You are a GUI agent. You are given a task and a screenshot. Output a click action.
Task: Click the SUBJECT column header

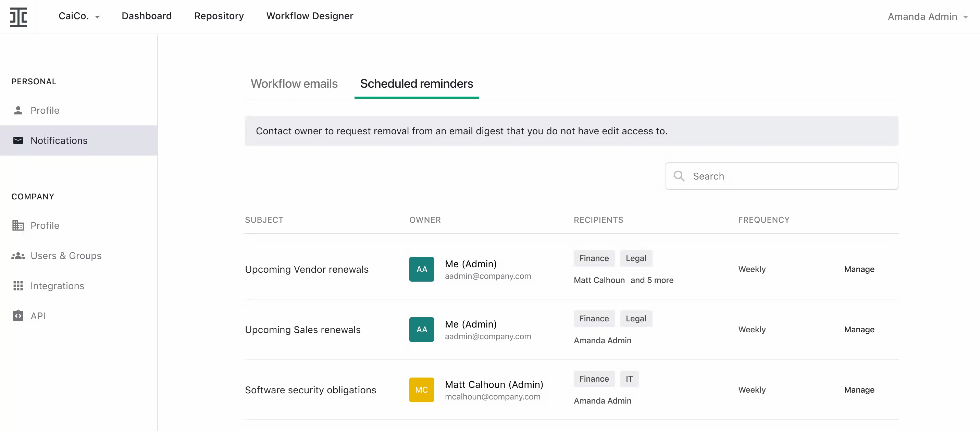coord(264,220)
